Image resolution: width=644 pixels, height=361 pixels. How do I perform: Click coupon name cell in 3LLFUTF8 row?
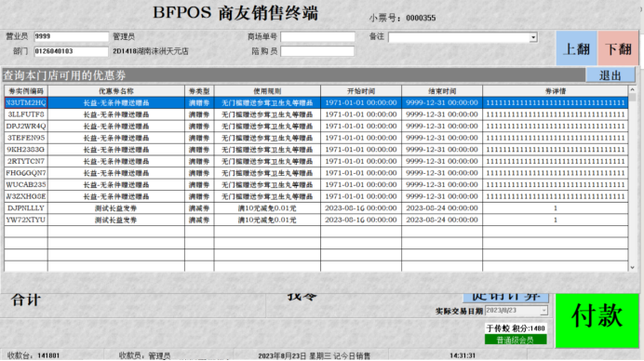pos(116,114)
